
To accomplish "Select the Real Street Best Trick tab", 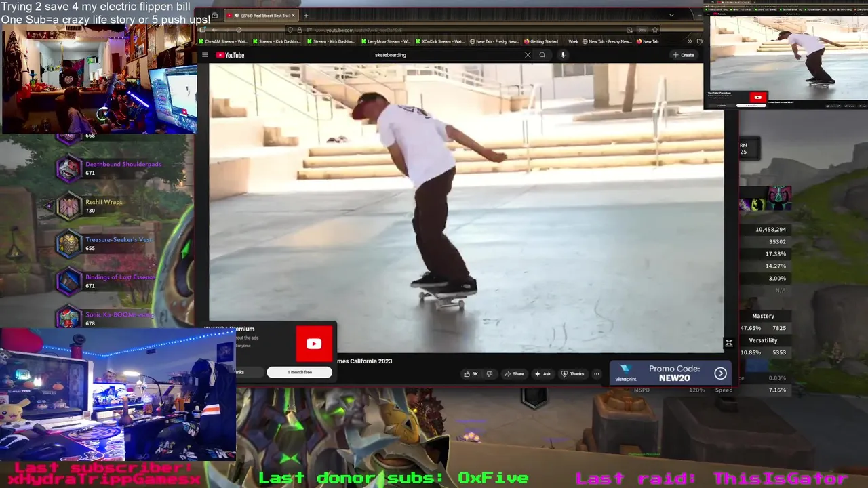I will coord(262,15).
